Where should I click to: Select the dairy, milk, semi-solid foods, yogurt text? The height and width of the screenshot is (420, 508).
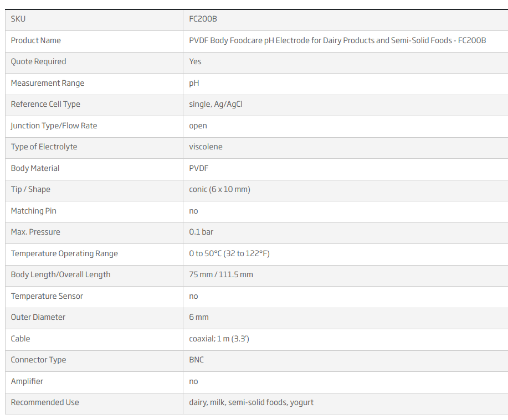click(x=251, y=402)
